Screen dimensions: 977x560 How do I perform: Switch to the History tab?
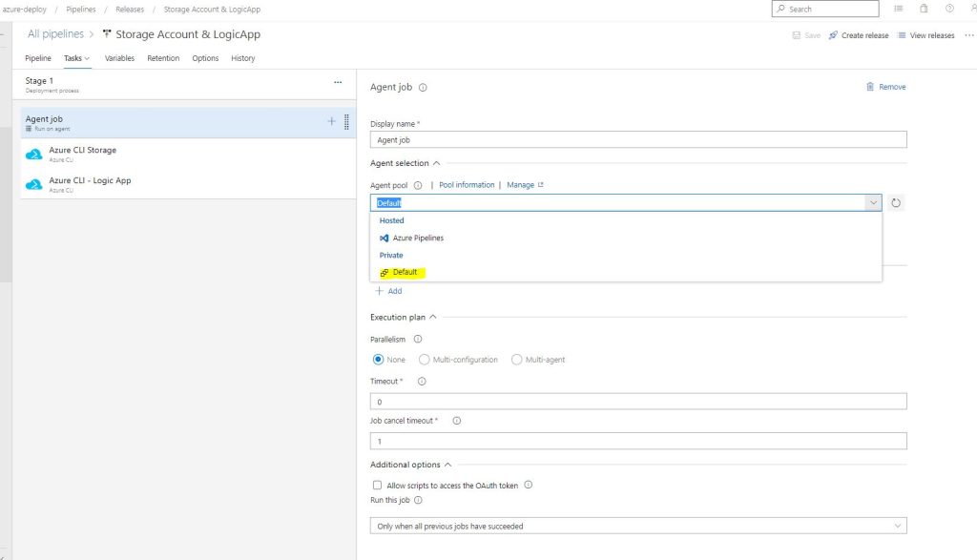(x=243, y=58)
